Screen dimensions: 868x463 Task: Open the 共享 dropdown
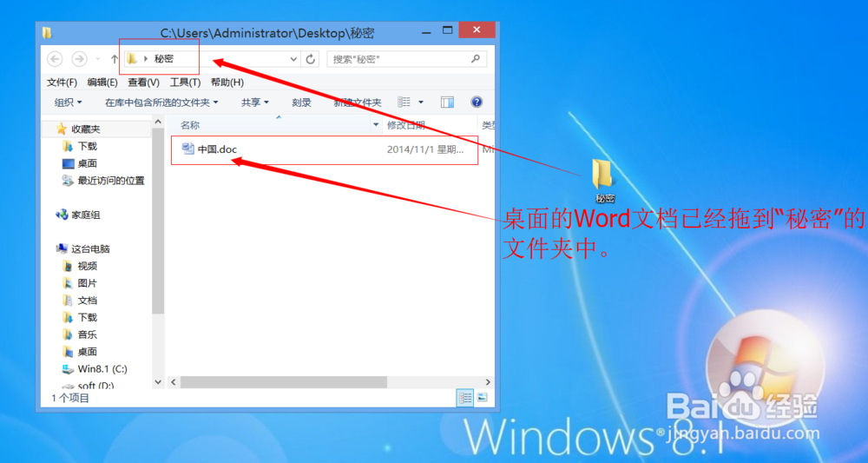click(254, 103)
